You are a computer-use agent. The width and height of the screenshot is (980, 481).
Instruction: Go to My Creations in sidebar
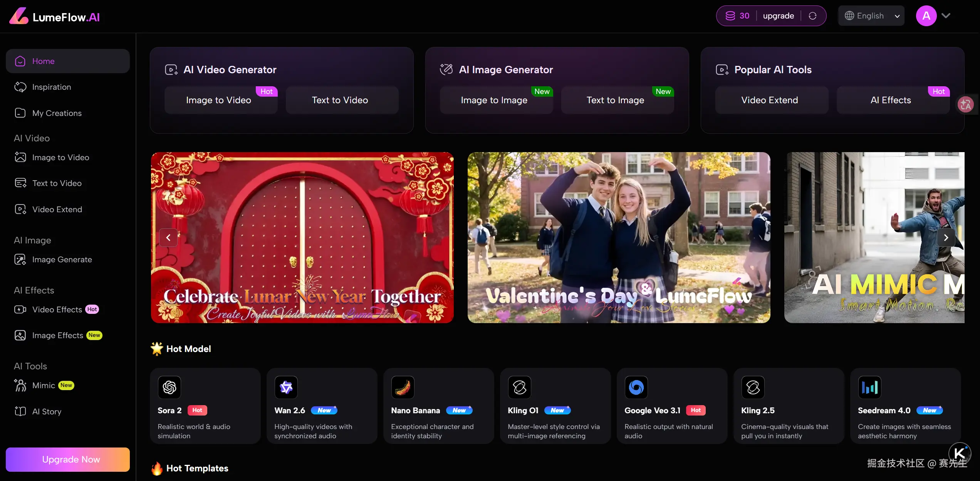[x=57, y=113]
